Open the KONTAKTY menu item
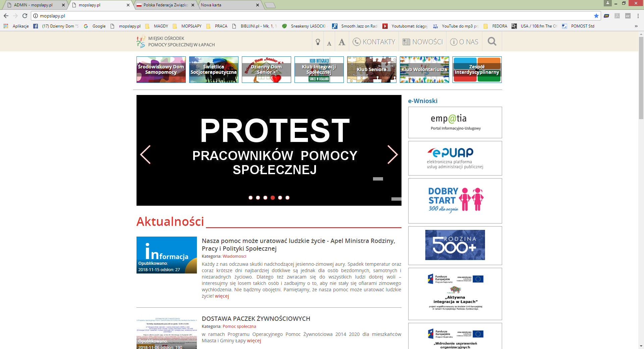 point(374,42)
